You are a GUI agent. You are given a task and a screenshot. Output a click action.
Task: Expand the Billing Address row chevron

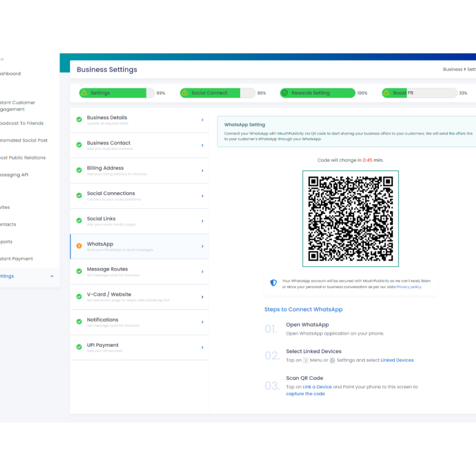(x=202, y=171)
